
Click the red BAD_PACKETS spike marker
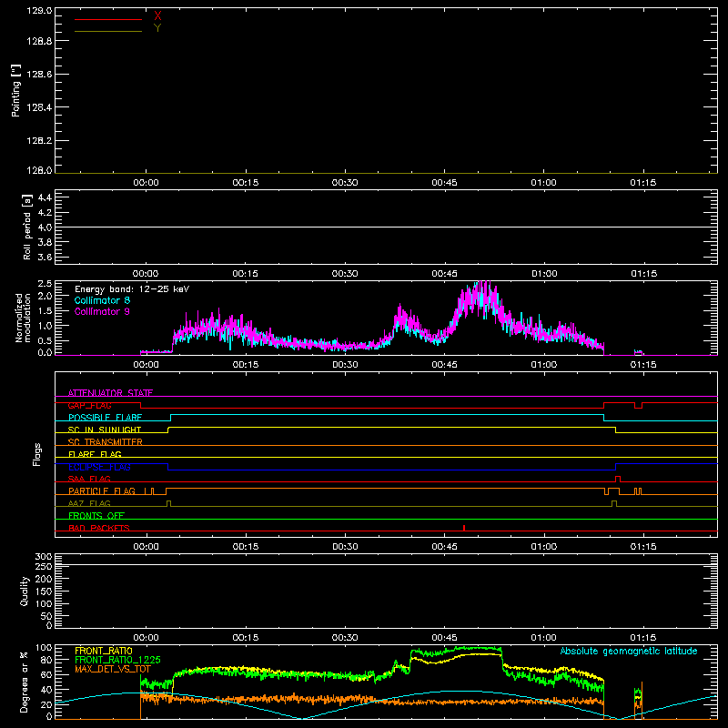pyautogui.click(x=464, y=528)
